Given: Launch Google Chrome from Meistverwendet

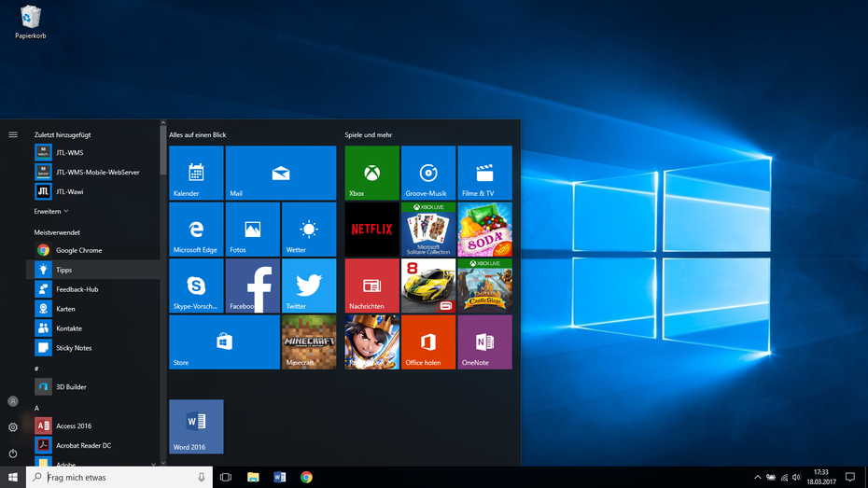Looking at the screenshot, I should click(x=93, y=250).
